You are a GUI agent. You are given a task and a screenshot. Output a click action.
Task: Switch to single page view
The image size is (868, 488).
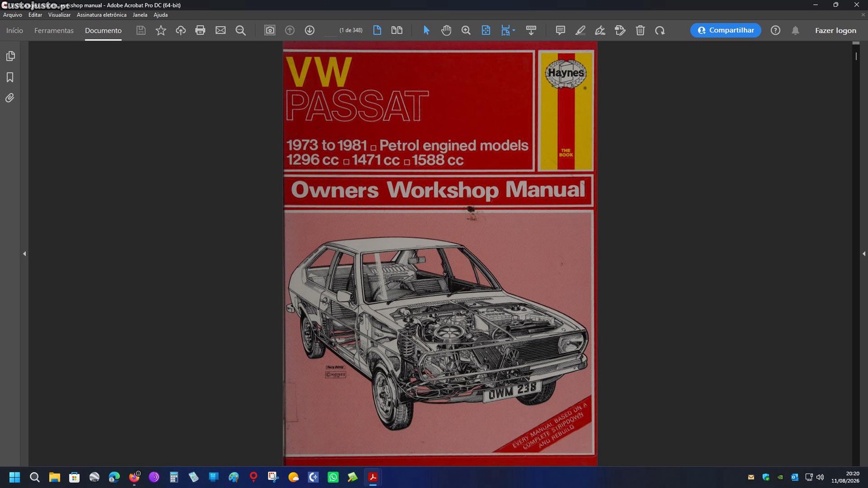[377, 31]
